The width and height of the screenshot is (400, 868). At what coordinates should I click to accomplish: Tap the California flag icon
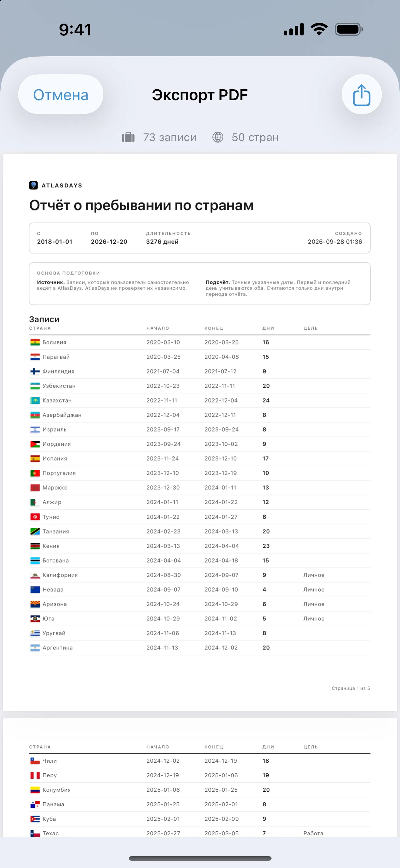[35, 575]
